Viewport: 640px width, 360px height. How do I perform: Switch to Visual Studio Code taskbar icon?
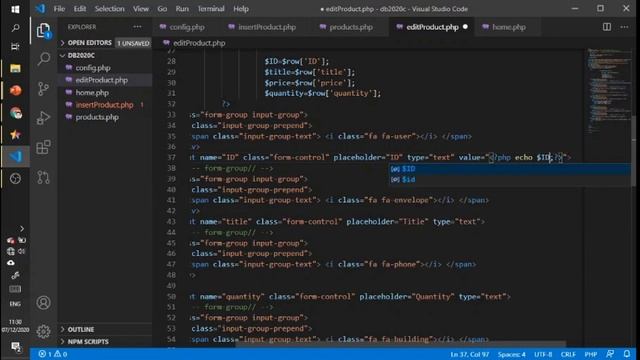pos(16,156)
